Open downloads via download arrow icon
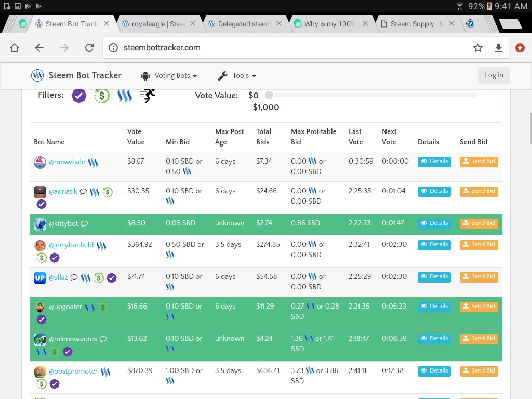Image resolution: width=532 pixels, height=399 pixels. click(x=498, y=48)
